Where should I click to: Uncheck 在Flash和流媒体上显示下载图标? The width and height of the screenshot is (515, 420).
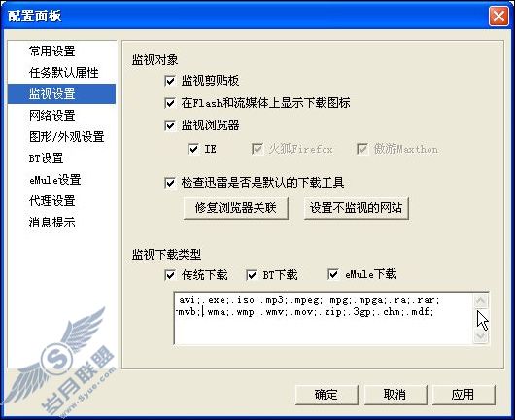click(170, 103)
